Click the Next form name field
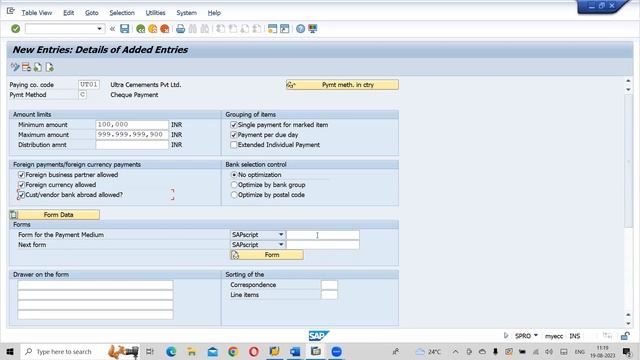640x360 pixels. [322, 244]
